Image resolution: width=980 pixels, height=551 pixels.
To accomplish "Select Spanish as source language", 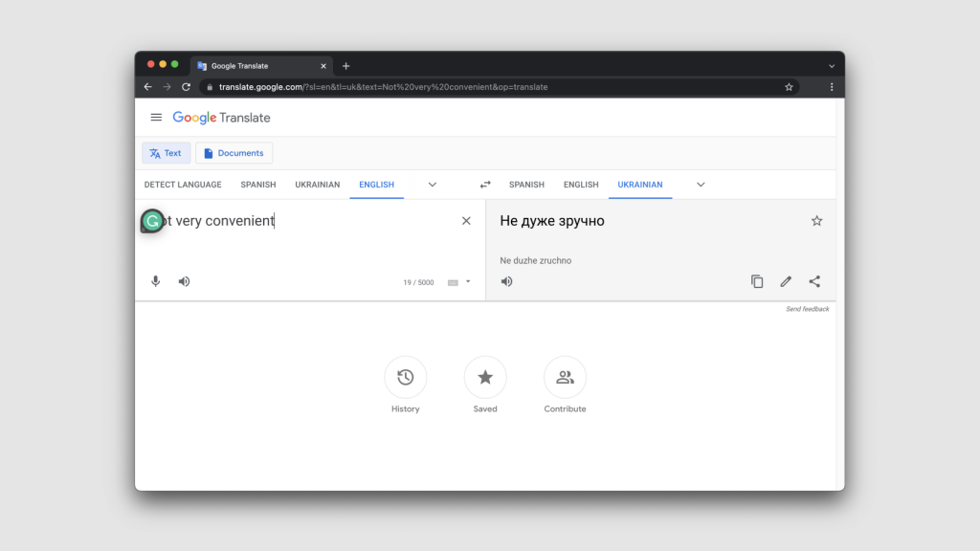I will point(258,185).
